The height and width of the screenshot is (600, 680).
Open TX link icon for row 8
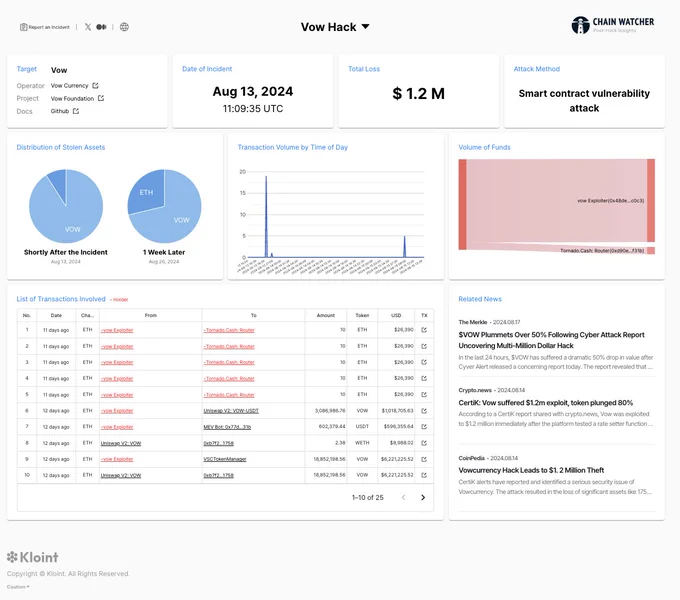click(x=424, y=443)
